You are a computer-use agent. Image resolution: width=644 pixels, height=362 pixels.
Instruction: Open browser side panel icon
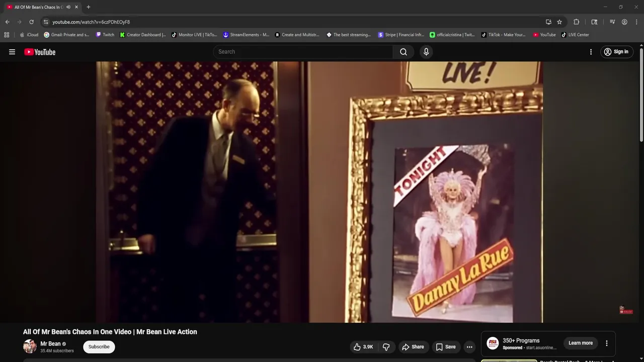click(594, 22)
